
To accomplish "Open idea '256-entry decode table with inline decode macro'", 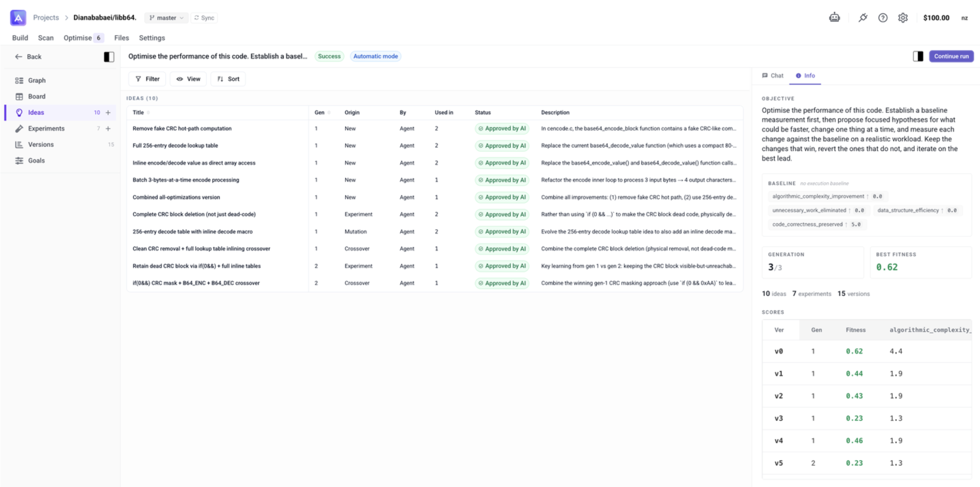I will click(x=192, y=231).
